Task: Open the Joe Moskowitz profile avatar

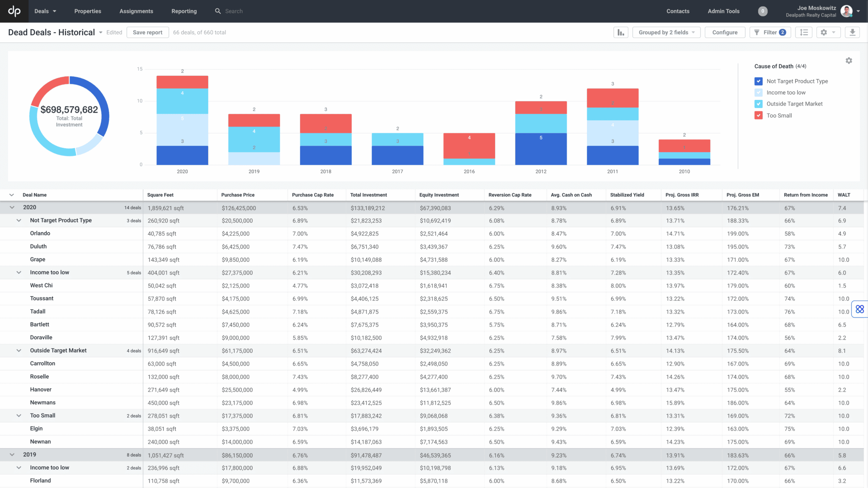Action: click(x=847, y=11)
